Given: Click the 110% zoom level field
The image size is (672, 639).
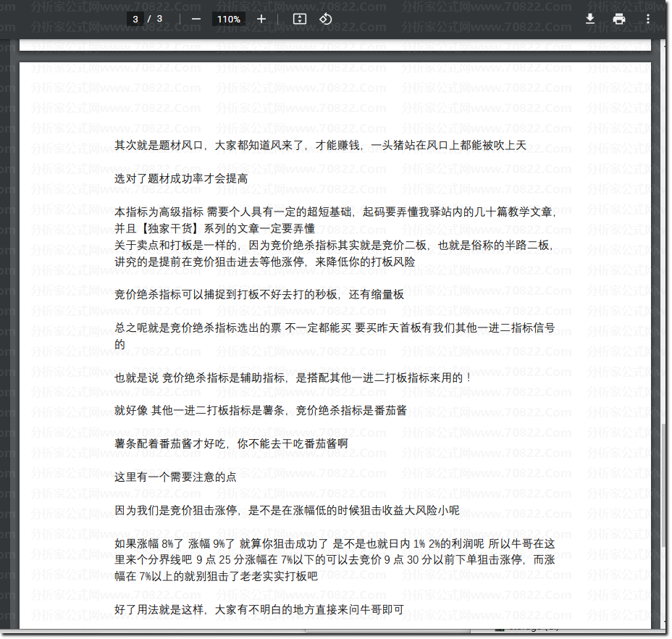Looking at the screenshot, I should click(229, 19).
